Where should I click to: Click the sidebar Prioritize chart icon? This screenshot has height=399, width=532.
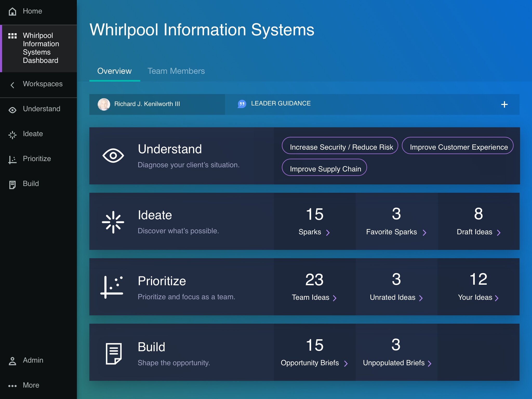coord(12,160)
